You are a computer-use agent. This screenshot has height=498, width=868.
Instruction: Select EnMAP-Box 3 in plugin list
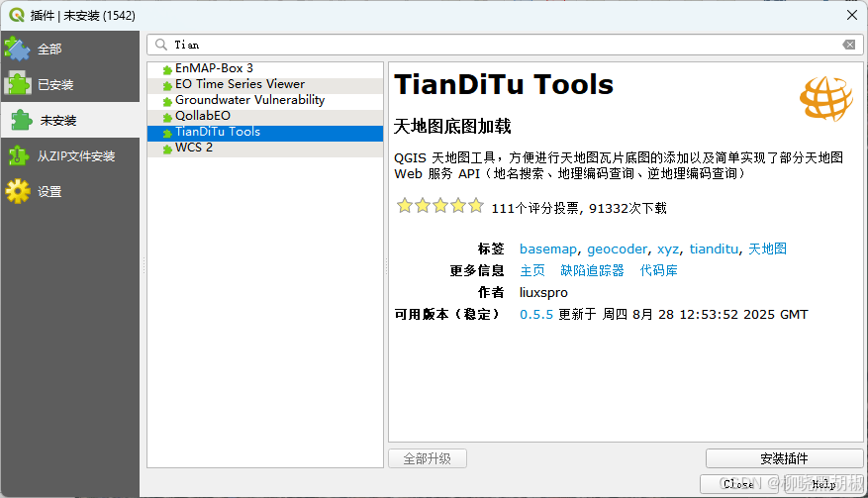point(265,68)
